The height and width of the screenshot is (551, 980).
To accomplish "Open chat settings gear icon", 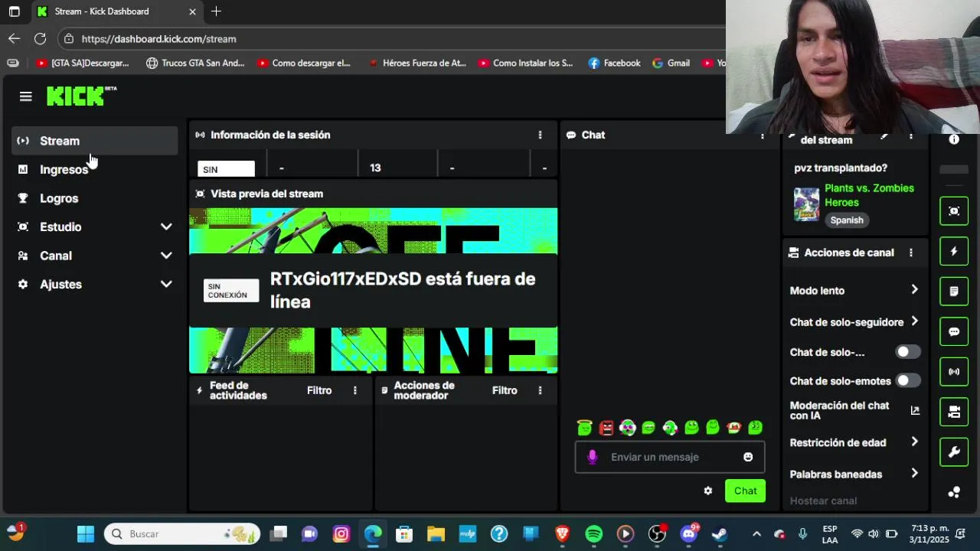I will point(708,491).
